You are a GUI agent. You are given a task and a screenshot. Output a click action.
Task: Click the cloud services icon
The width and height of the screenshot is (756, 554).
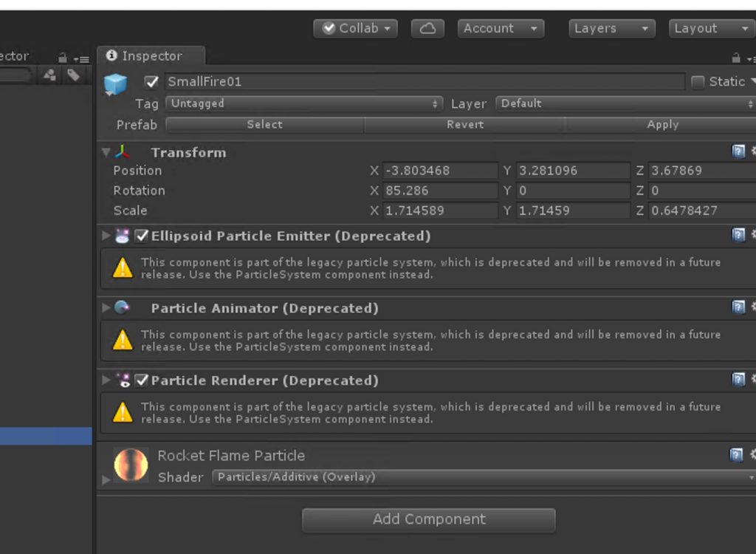(427, 29)
